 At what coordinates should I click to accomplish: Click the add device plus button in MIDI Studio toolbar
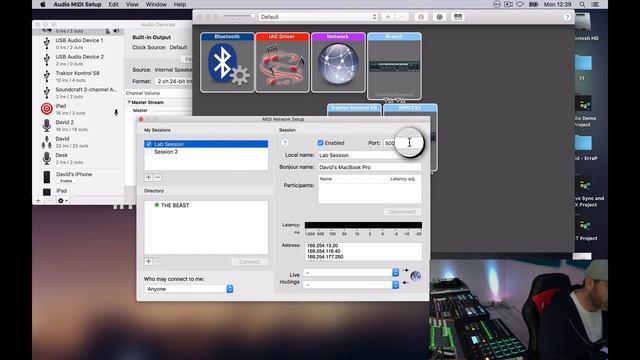[x=388, y=17]
